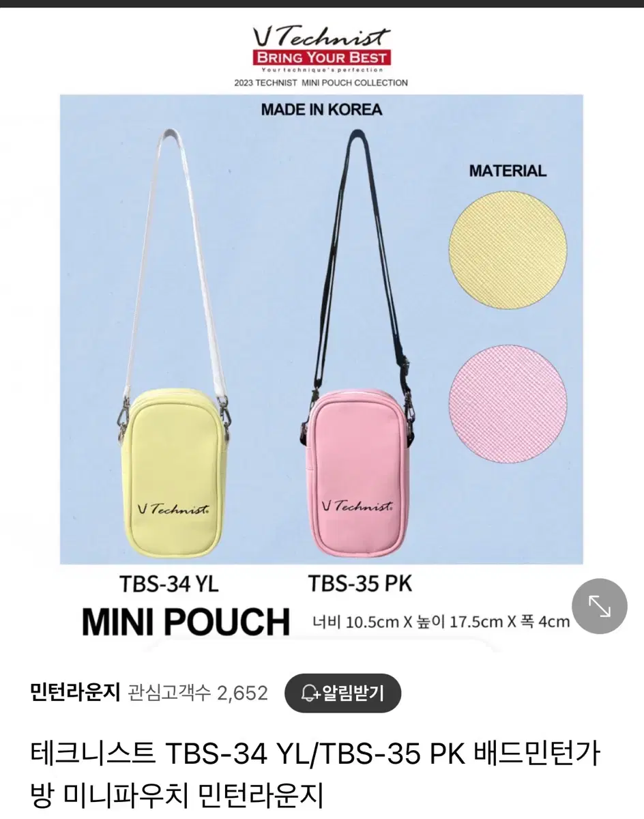
Task: Tap the V Technist logo on yellow pouch
Action: tap(173, 508)
